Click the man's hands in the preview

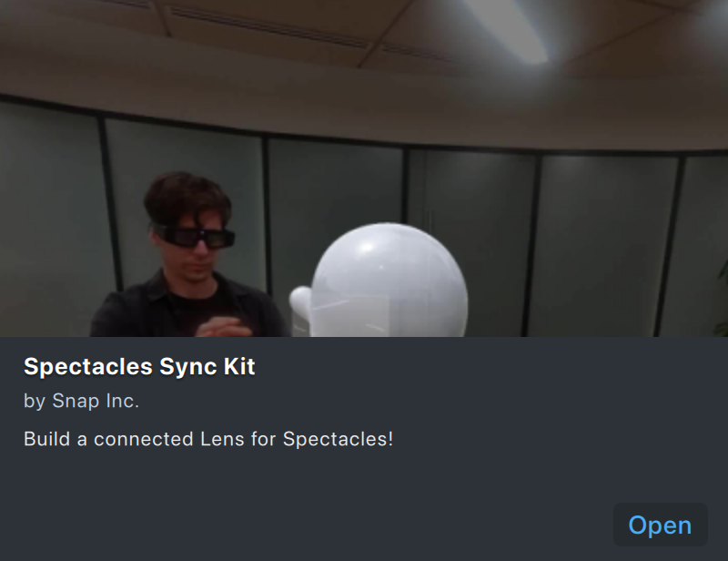click(x=223, y=327)
